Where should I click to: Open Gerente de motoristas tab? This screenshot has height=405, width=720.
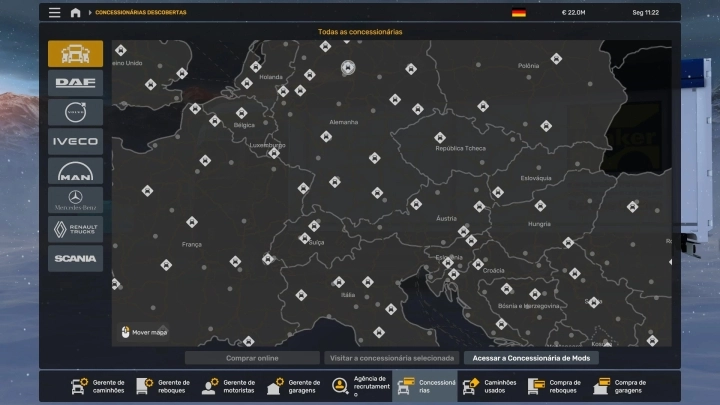tap(228, 386)
